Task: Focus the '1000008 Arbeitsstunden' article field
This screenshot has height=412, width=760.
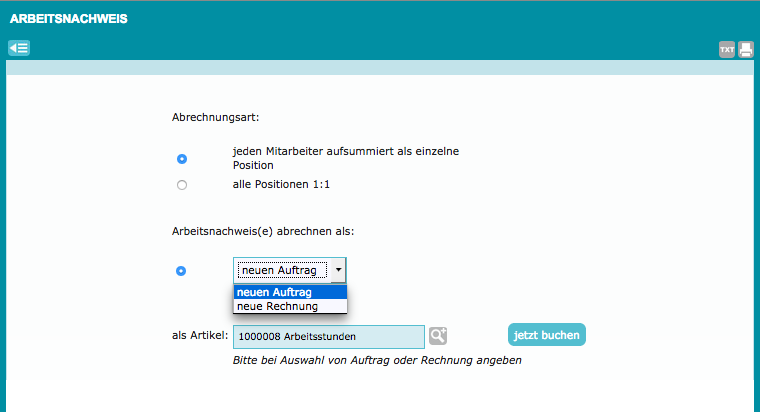Action: click(x=328, y=337)
